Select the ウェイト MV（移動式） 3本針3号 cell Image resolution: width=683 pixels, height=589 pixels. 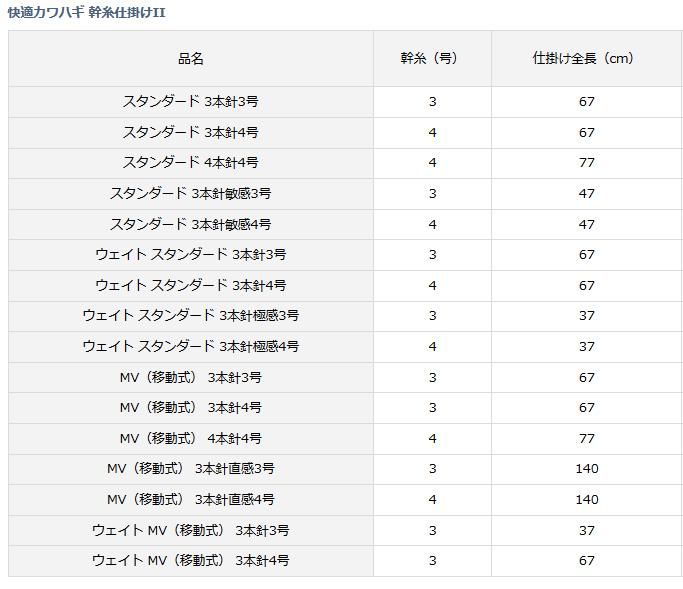pyautogui.click(x=191, y=531)
